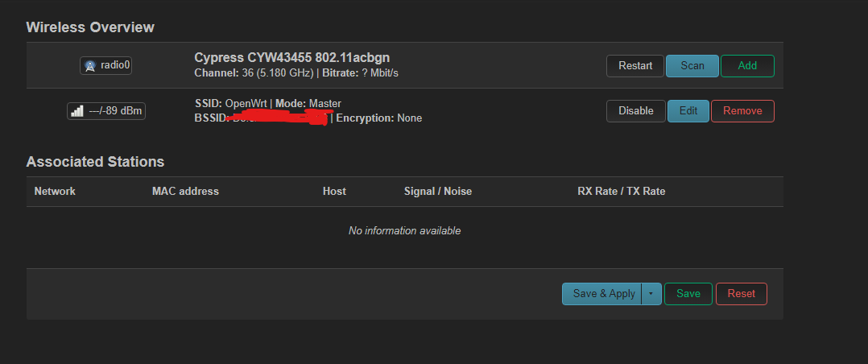Click the -89 dBm signal badge
The image size is (868, 364).
pos(106,111)
